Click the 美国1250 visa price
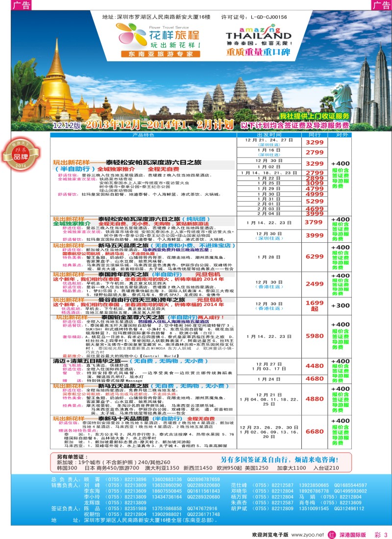The height and width of the screenshot is (539, 392). click(x=257, y=468)
